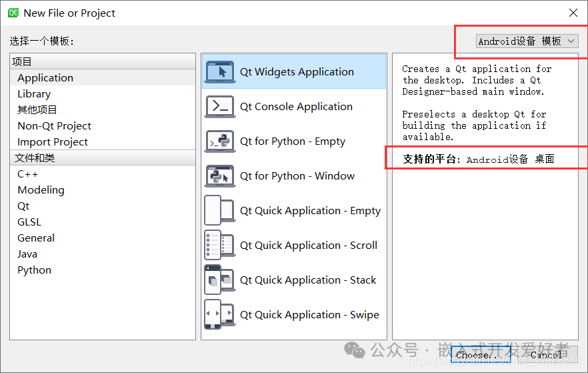Select the Qt file category
588x373 pixels.
tap(103, 206)
